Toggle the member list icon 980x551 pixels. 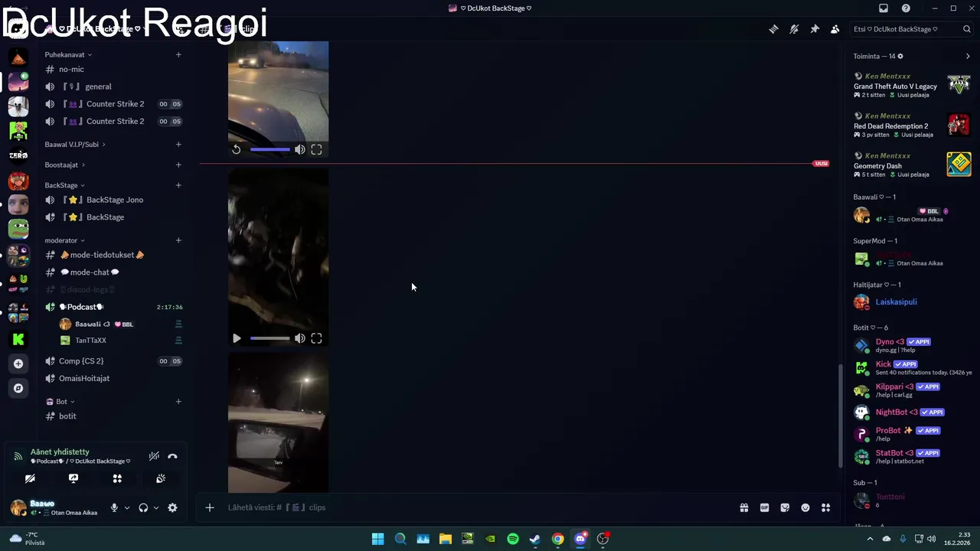pyautogui.click(x=835, y=29)
